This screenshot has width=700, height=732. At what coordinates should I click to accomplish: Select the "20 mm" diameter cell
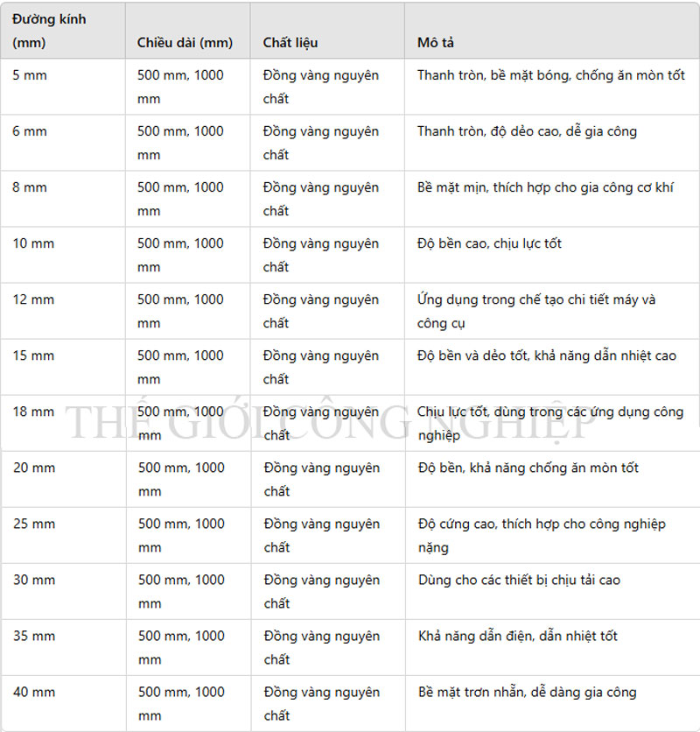[x=33, y=468]
